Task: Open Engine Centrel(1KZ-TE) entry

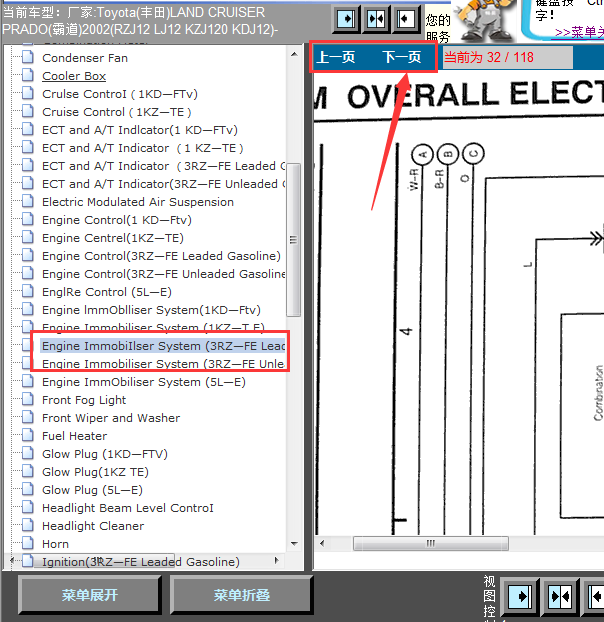Action: [x=113, y=238]
